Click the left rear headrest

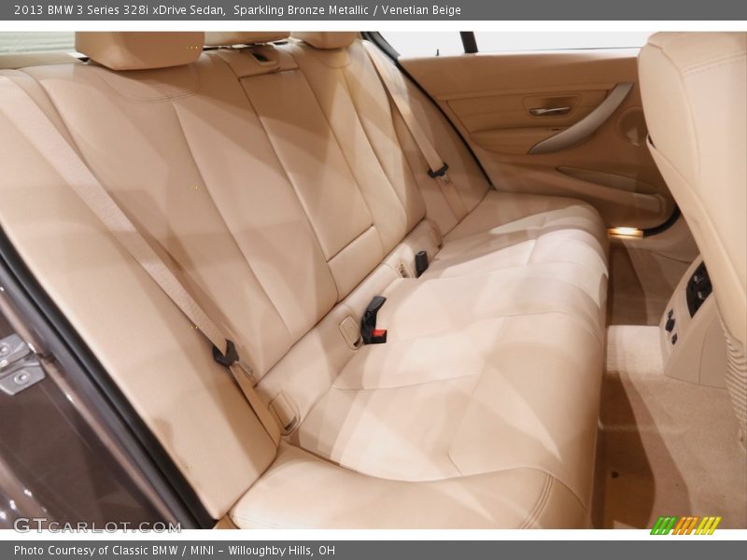(x=139, y=49)
